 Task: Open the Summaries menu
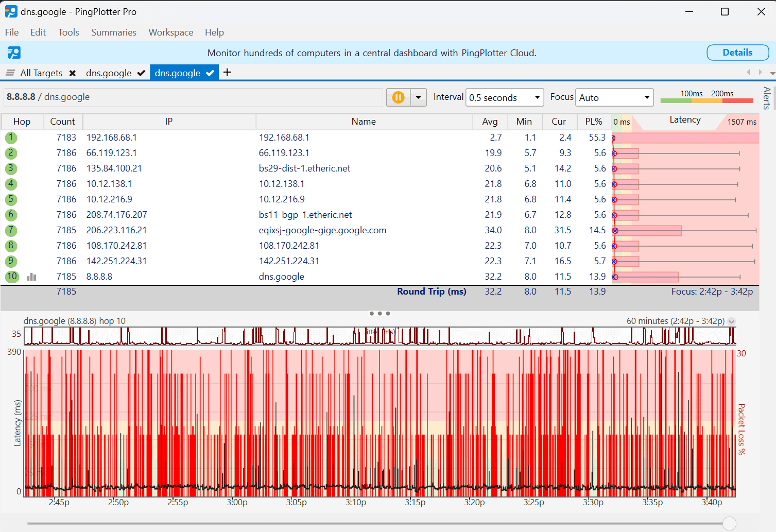click(114, 32)
